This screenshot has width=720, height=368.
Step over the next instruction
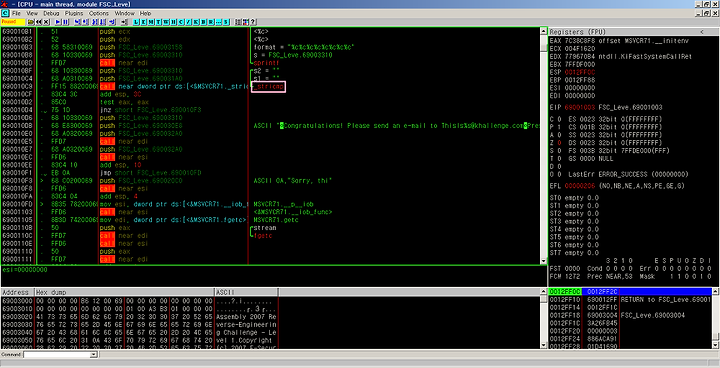point(85,22)
